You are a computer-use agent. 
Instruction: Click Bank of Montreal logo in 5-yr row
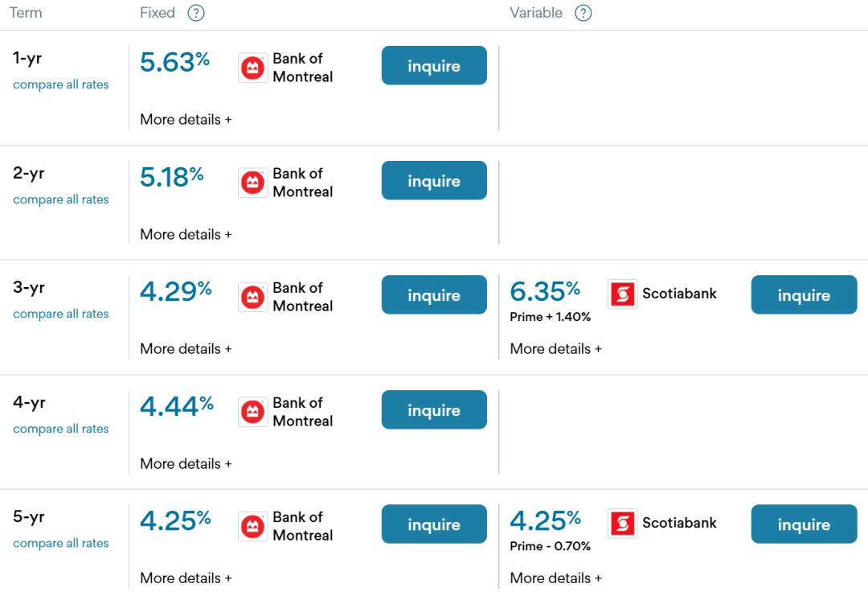252,527
